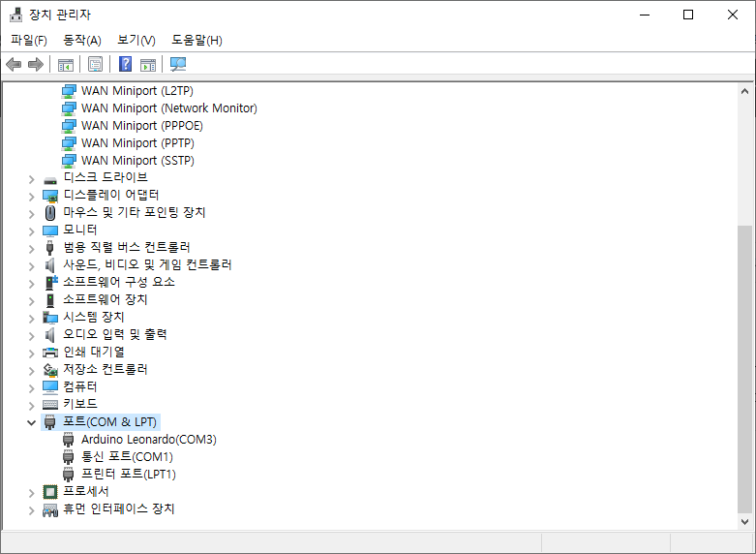The image size is (756, 554).
Task: Click the blue Help question mark icon
Action: coord(126,64)
